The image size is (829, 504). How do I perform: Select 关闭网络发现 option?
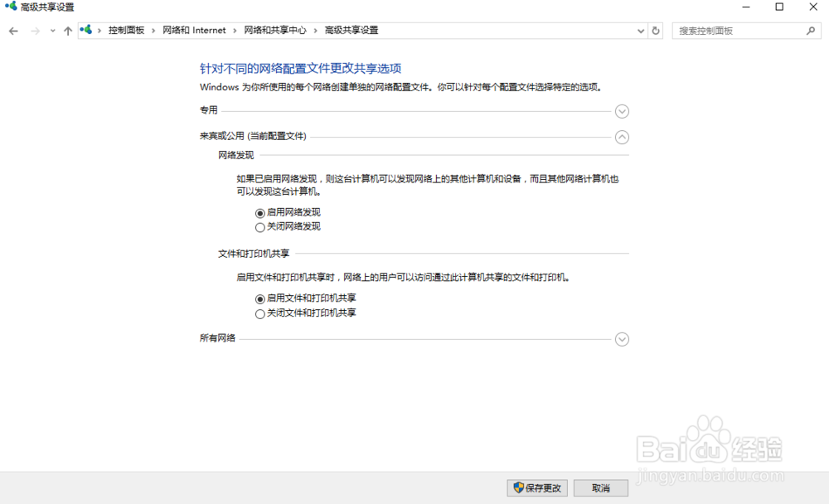pyautogui.click(x=259, y=225)
